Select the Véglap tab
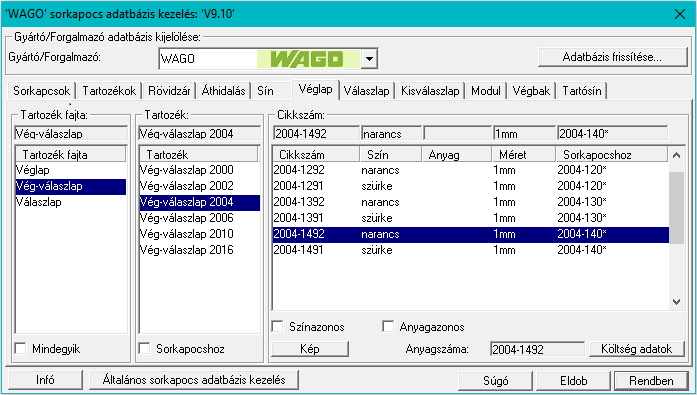This screenshot has width=697, height=395. point(316,89)
